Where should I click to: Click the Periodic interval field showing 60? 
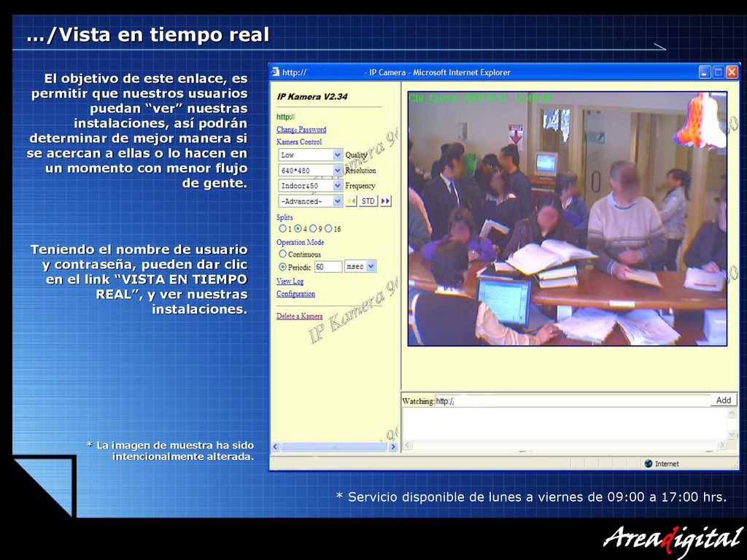[x=328, y=267]
